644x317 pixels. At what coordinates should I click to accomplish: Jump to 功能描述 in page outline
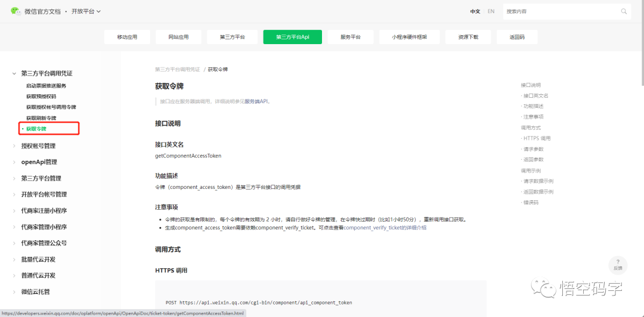pos(533,106)
